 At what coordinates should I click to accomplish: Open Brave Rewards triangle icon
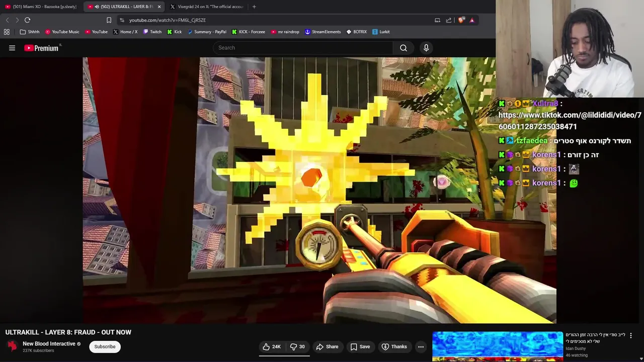[x=472, y=20]
